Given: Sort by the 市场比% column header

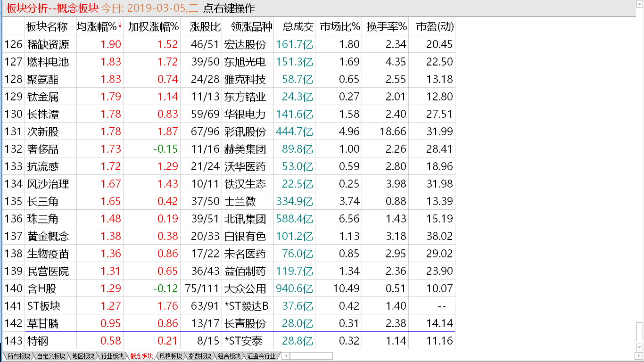Looking at the screenshot, I should [x=339, y=26].
